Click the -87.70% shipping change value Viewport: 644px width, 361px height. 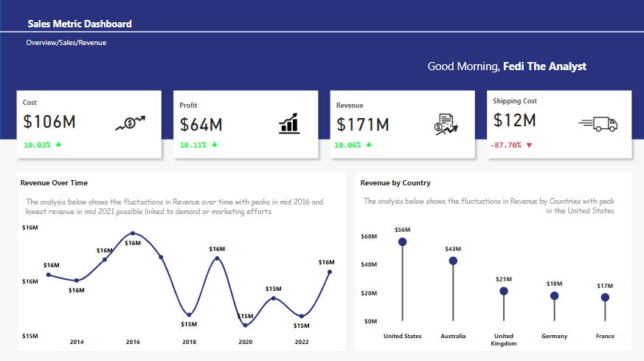(x=505, y=145)
